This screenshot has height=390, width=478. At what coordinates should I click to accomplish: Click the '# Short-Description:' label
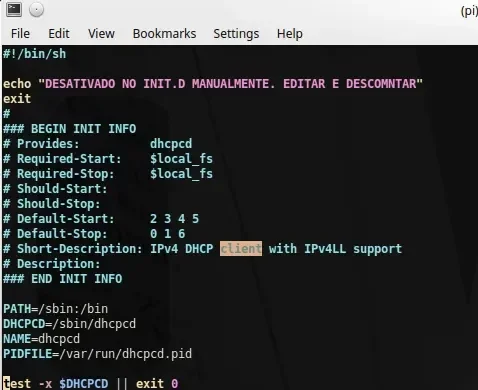73,249
